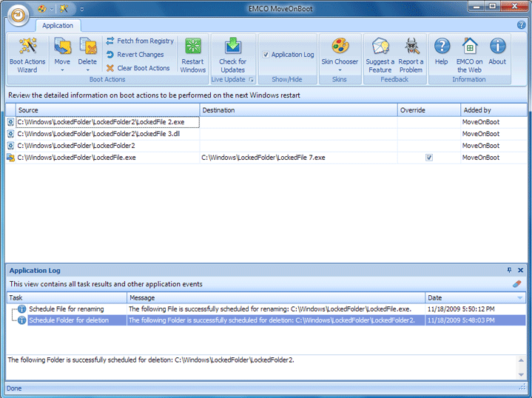Pin the Application Log panel
The image size is (532, 398).
pyautogui.click(x=509, y=270)
